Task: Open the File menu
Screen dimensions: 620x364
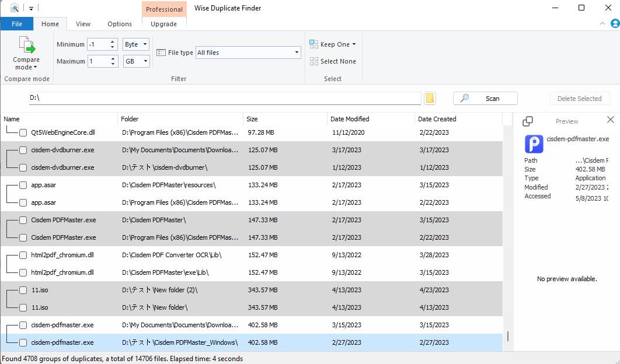Action: [16, 24]
